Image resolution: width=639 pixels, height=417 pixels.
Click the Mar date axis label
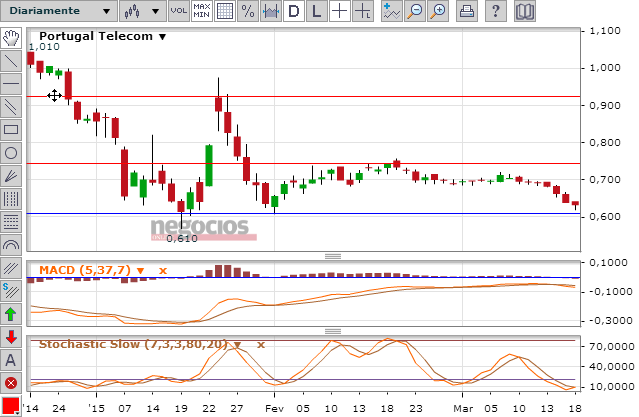(x=463, y=408)
